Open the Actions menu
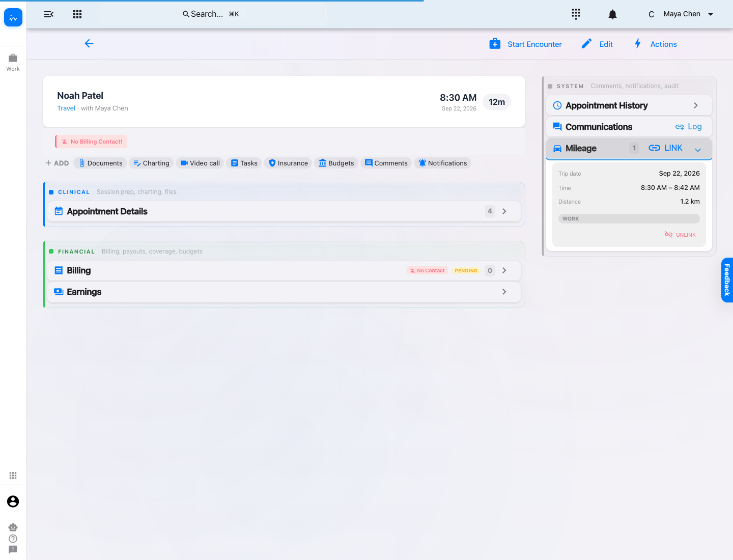The width and height of the screenshot is (733, 560). click(x=655, y=44)
